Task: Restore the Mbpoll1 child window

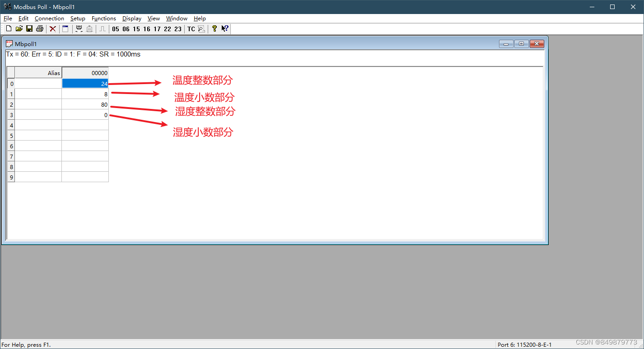Action: click(x=521, y=44)
